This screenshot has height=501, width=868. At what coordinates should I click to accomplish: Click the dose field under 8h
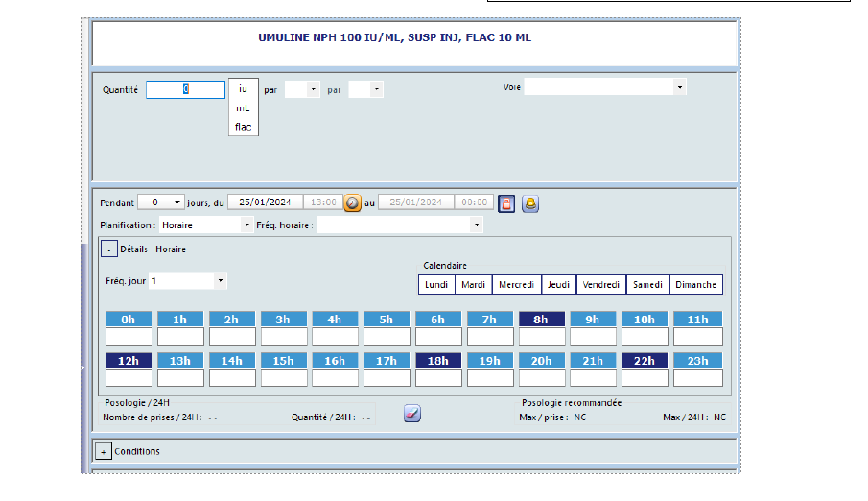coord(542,337)
